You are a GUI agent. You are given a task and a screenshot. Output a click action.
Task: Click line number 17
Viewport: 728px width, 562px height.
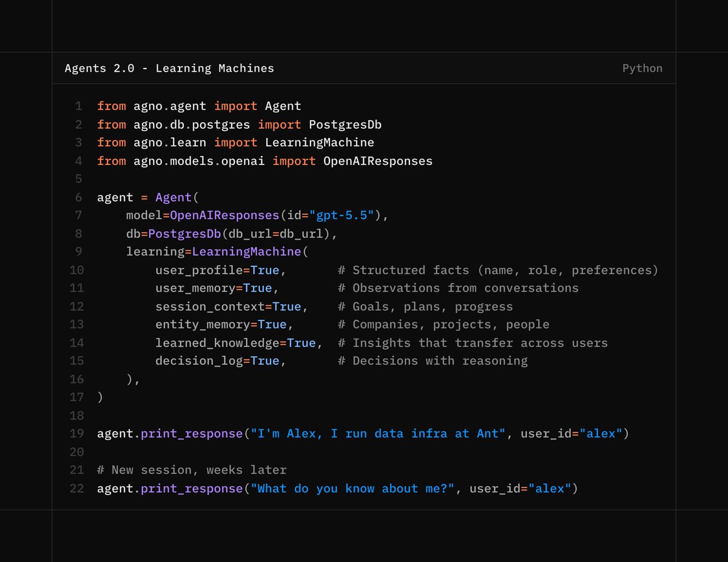(76, 398)
